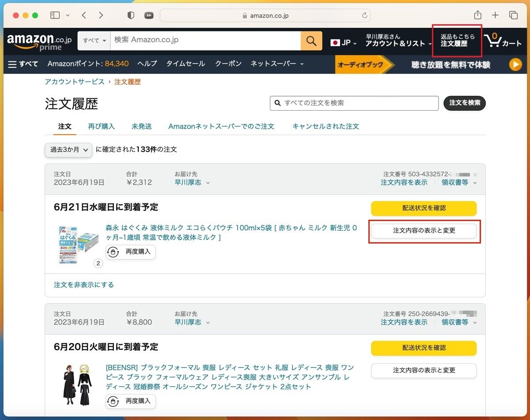Image resolution: width=530 pixels, height=420 pixels.
Task: Click the padlock icon in address bar
Action: pyautogui.click(x=245, y=15)
